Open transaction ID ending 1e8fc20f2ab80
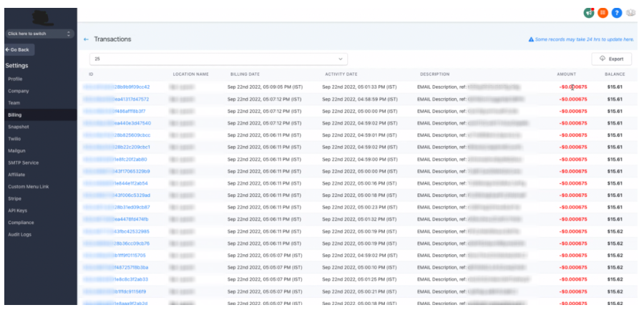The height and width of the screenshot is (310, 644). click(115, 159)
